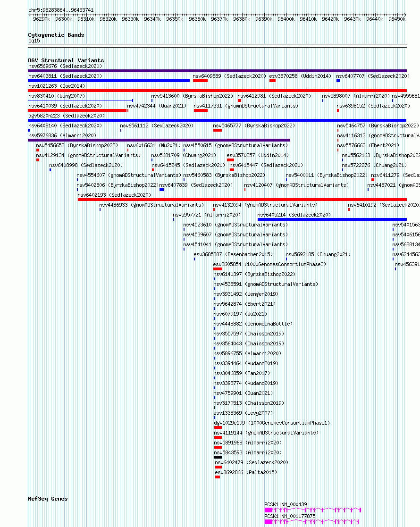Select the blue bar under dgv5820n223

click(217, 120)
